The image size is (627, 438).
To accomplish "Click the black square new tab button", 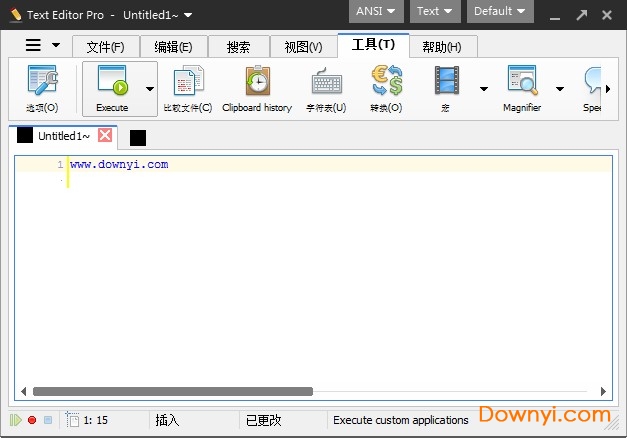I will 138,138.
